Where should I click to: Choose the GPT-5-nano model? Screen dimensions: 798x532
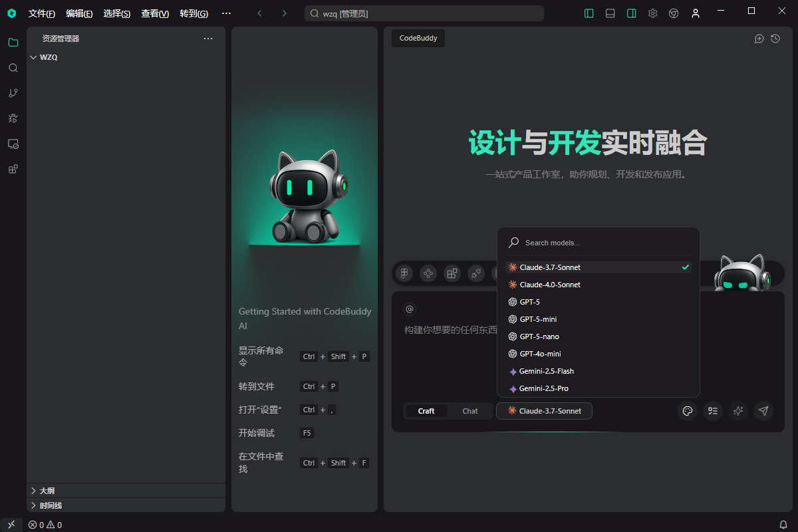[598, 336]
